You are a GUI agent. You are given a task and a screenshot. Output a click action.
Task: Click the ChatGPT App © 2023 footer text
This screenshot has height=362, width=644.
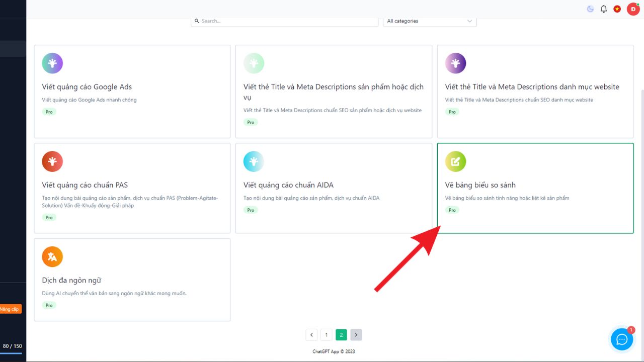pos(334,351)
